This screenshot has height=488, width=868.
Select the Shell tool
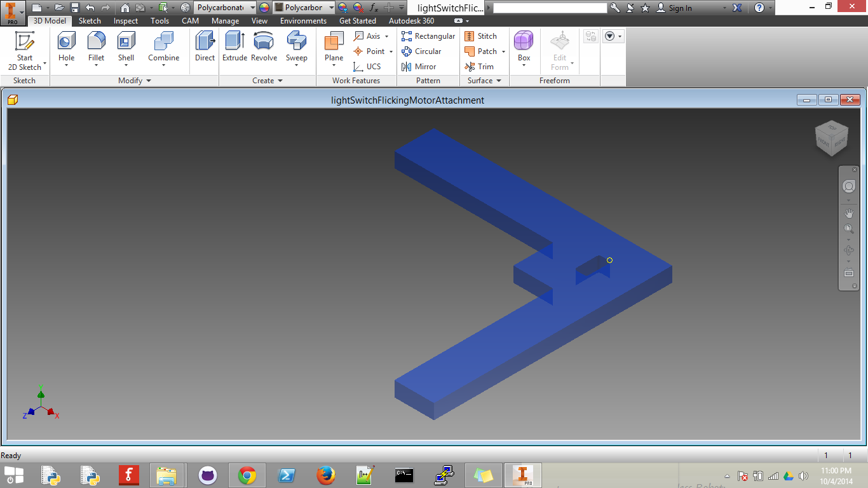click(x=126, y=48)
